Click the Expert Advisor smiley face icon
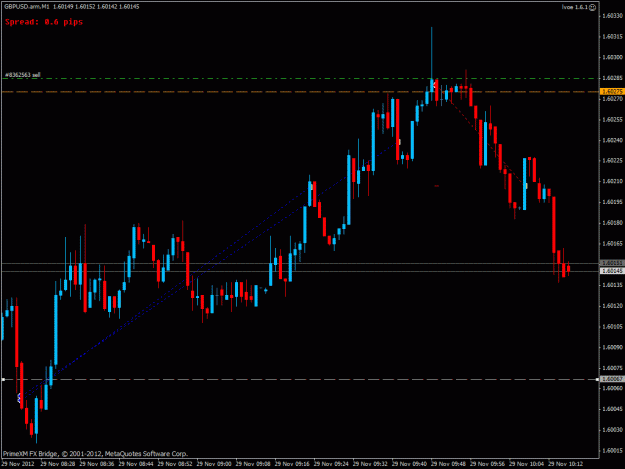Screen dimensions: 625x469 pyautogui.click(x=592, y=7)
